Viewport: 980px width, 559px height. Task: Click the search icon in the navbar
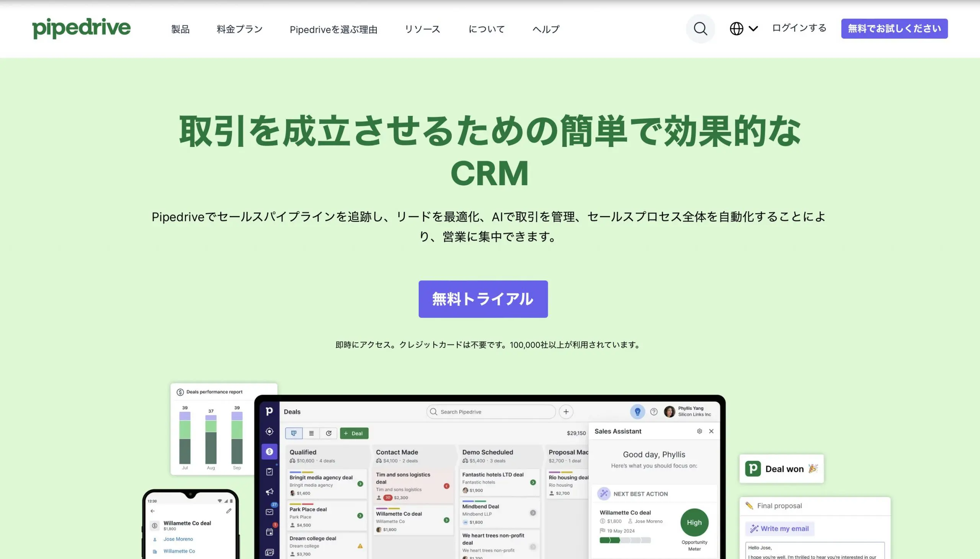[x=700, y=29]
